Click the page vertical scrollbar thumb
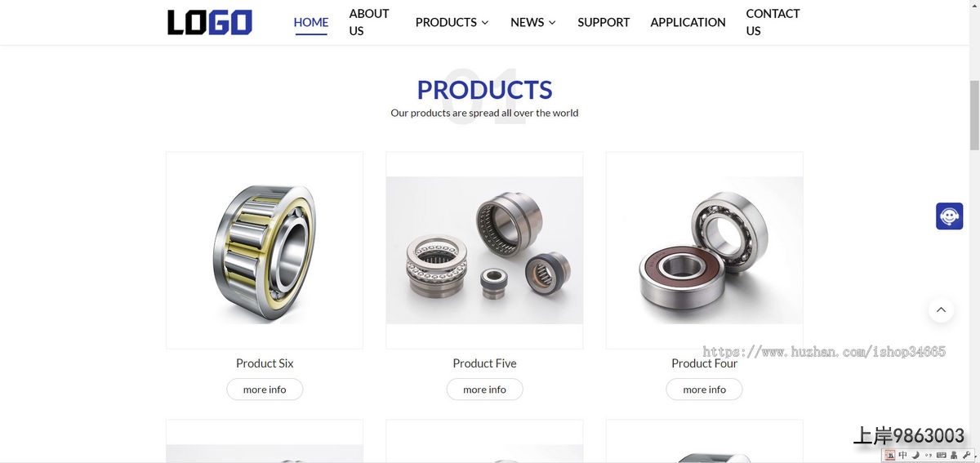 pyautogui.click(x=974, y=114)
